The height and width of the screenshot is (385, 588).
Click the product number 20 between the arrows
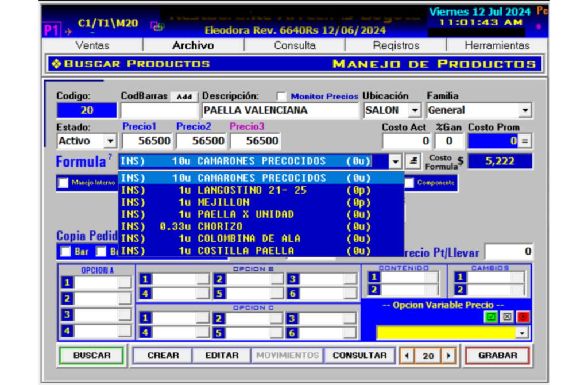click(428, 356)
